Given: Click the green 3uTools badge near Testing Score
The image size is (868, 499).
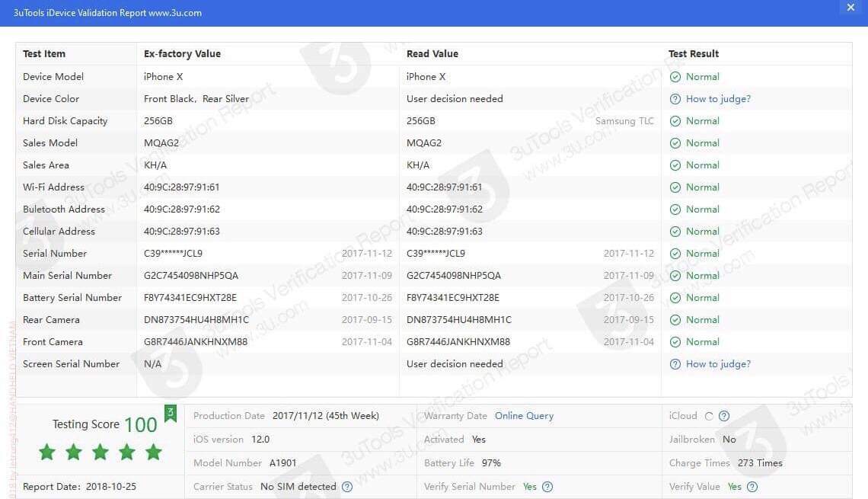Looking at the screenshot, I should 171,414.
